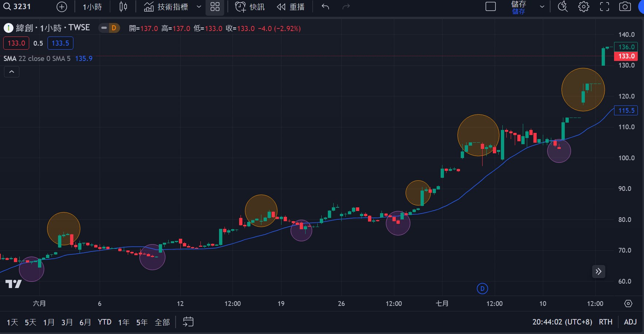Click the 3231 symbol search field
The image size is (644, 334).
tap(22, 7)
